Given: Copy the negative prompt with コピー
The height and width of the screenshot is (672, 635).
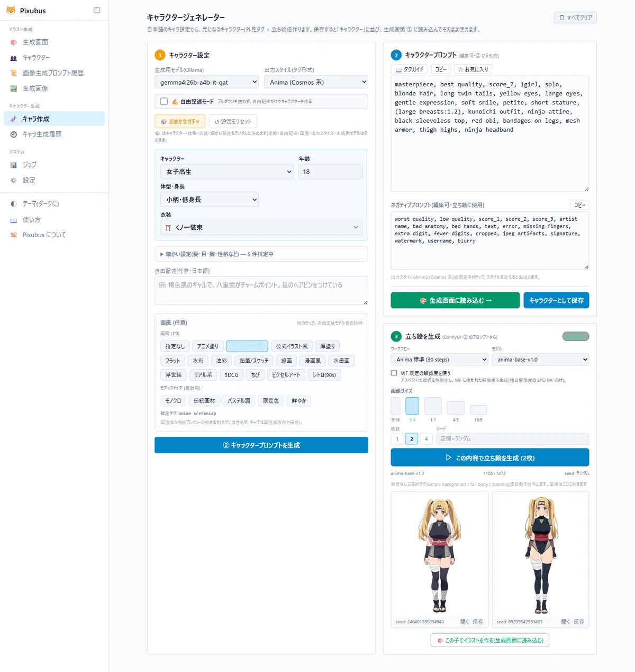Looking at the screenshot, I should click(579, 205).
